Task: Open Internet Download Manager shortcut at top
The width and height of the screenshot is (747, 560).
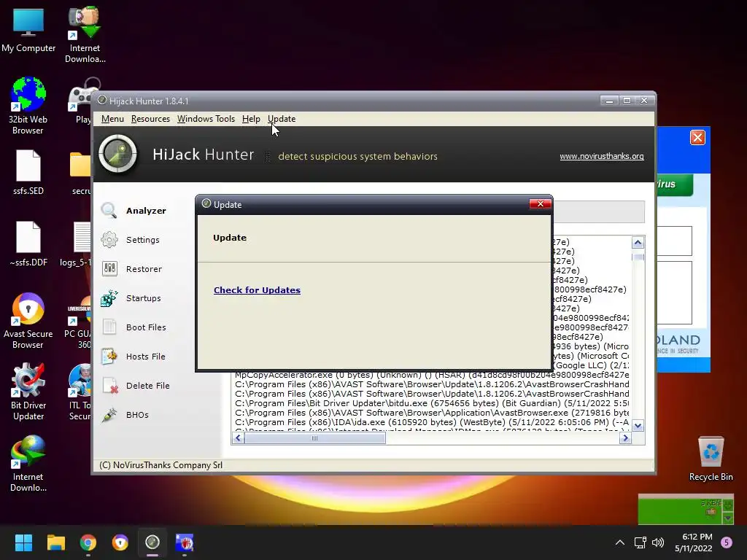Action: pos(85,34)
